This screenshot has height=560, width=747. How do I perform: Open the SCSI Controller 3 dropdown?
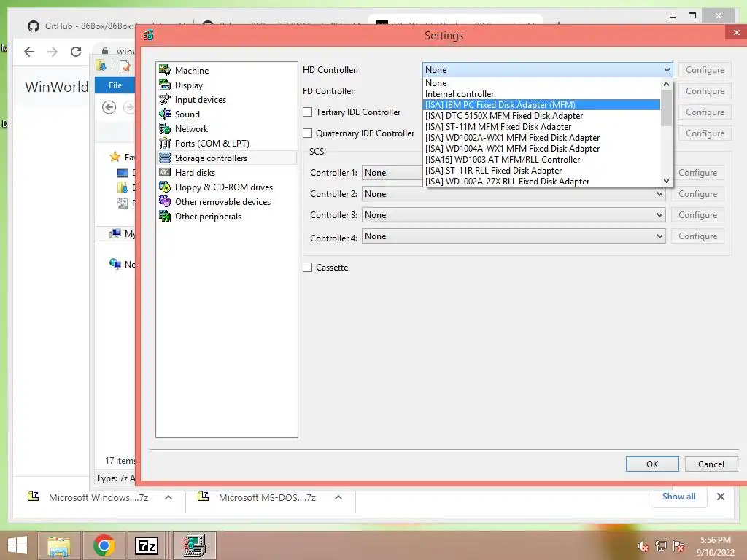tap(514, 215)
